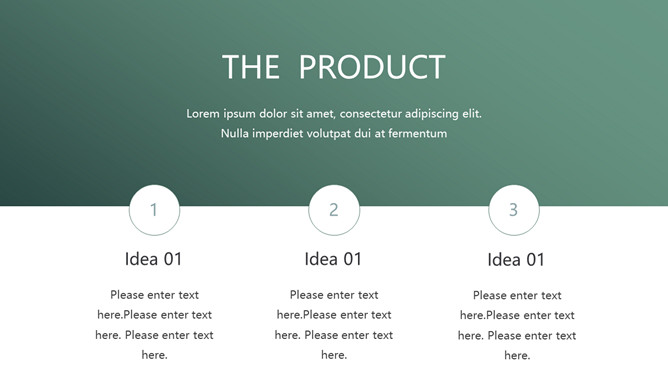Click the paragraph text below circle 1

154,324
